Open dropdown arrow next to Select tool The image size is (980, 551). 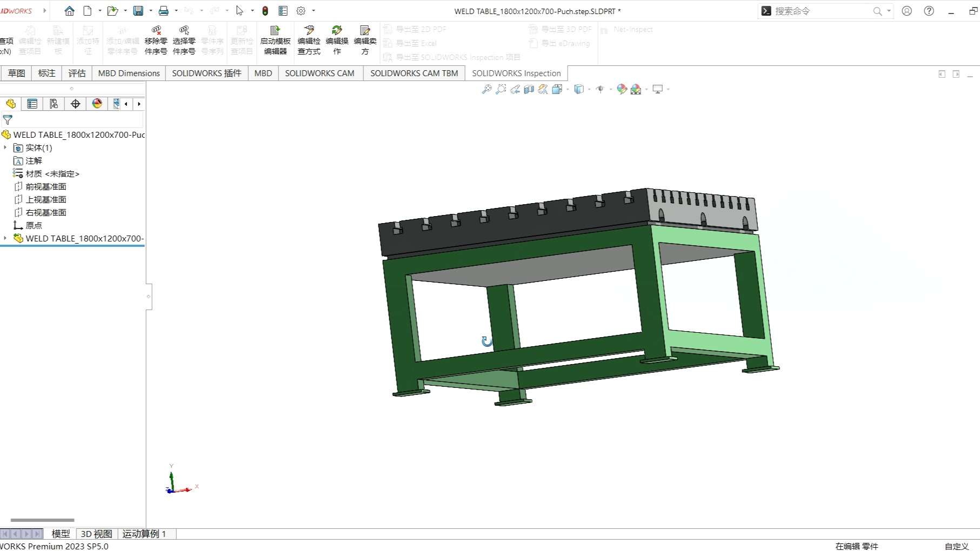point(252,11)
